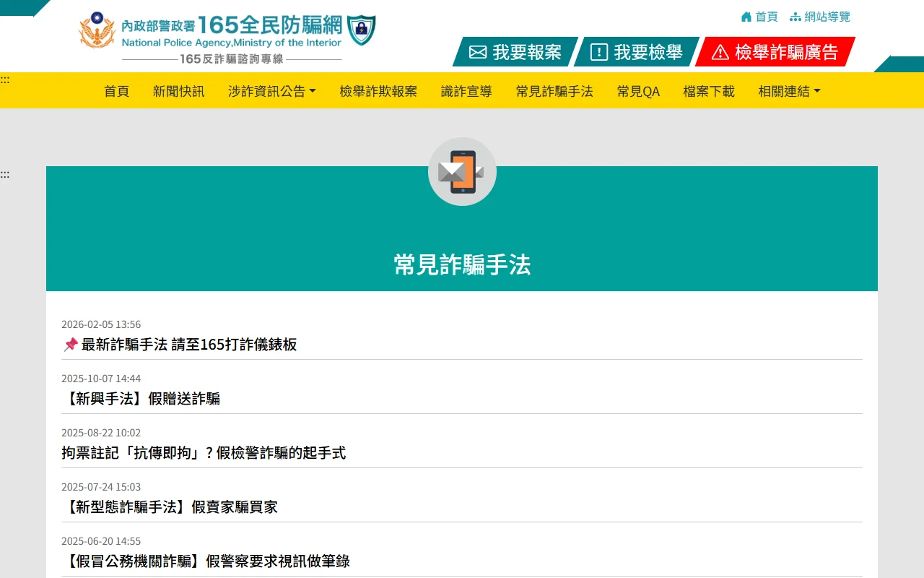Click the 我要檢舉 button text
924x578 pixels.
pyautogui.click(x=648, y=52)
